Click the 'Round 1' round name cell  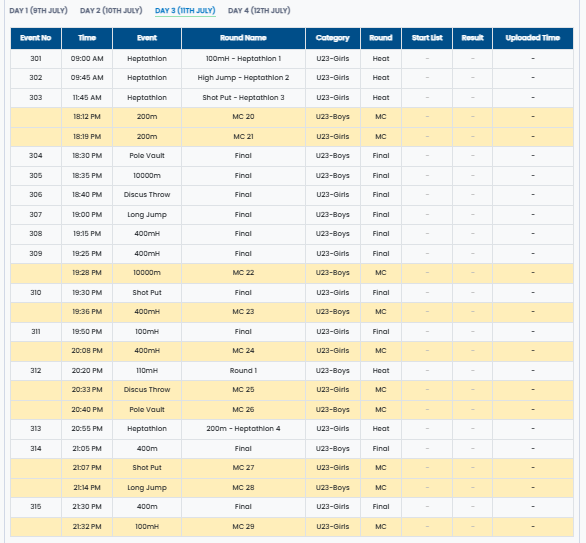(243, 371)
